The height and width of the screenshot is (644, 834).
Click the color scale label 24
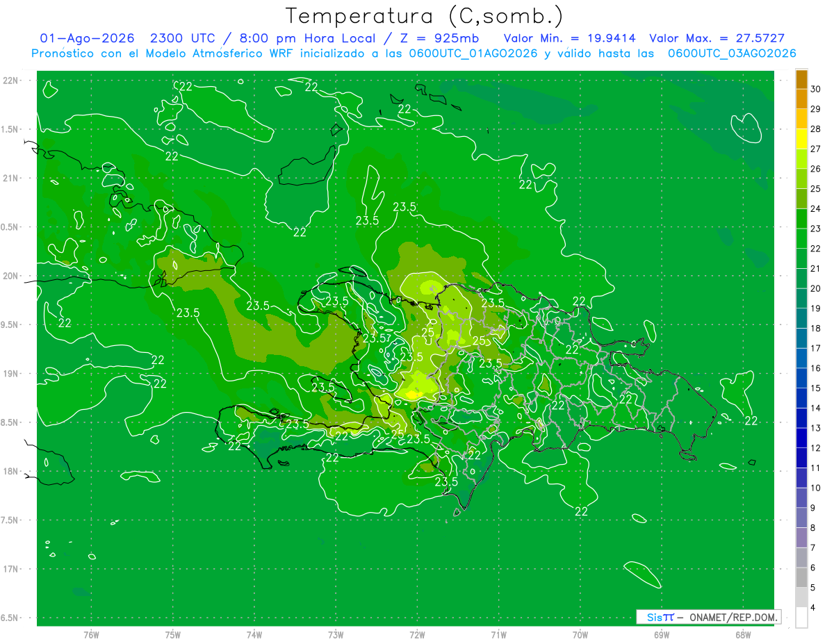coord(816,208)
